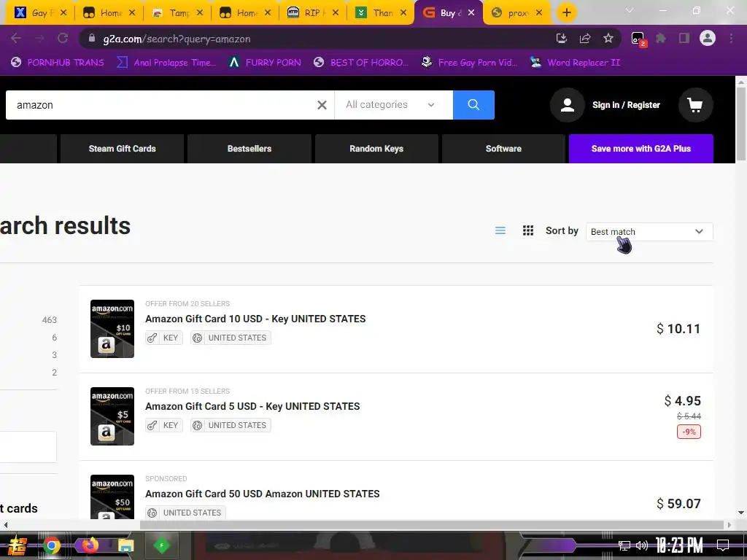This screenshot has height=560, width=747.
Task: Click the -9% discount badge
Action: click(689, 432)
